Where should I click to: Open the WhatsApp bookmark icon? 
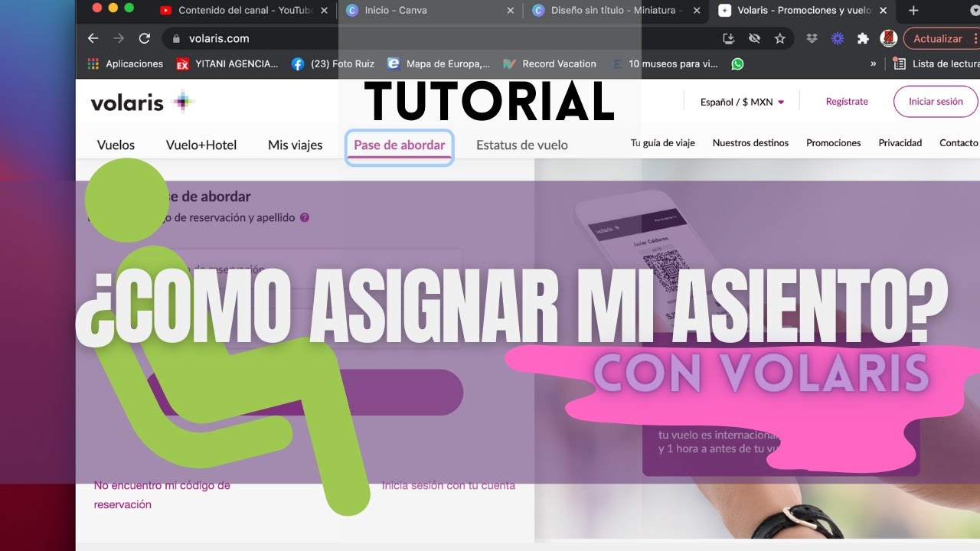point(737,64)
